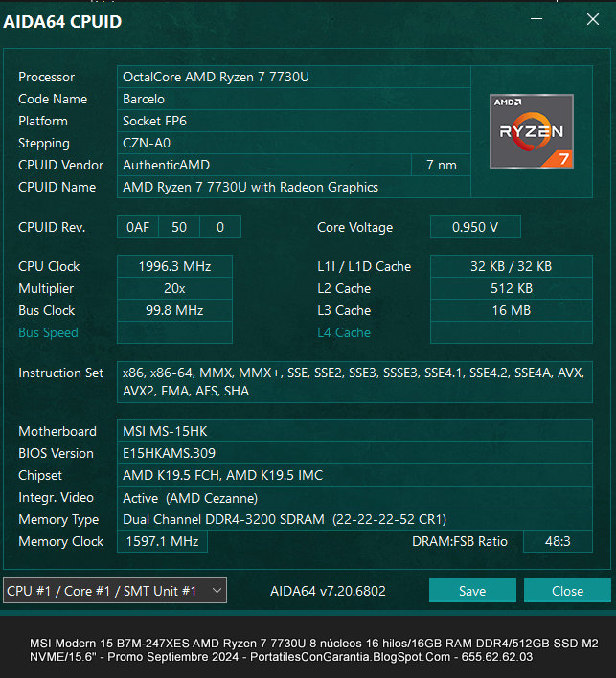
Task: Click the CPUID Rev. 0AF cell
Action: [x=138, y=227]
